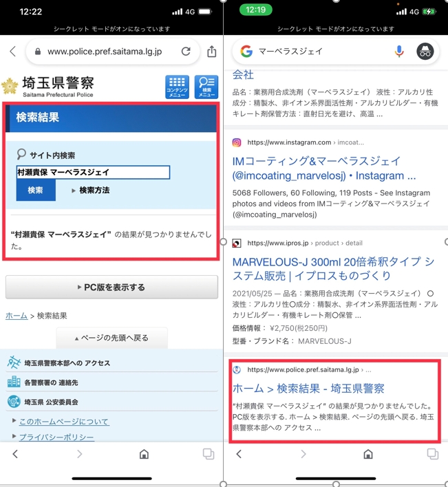Tap the 検索結果 blue header
The image size is (448, 487).
click(111, 118)
